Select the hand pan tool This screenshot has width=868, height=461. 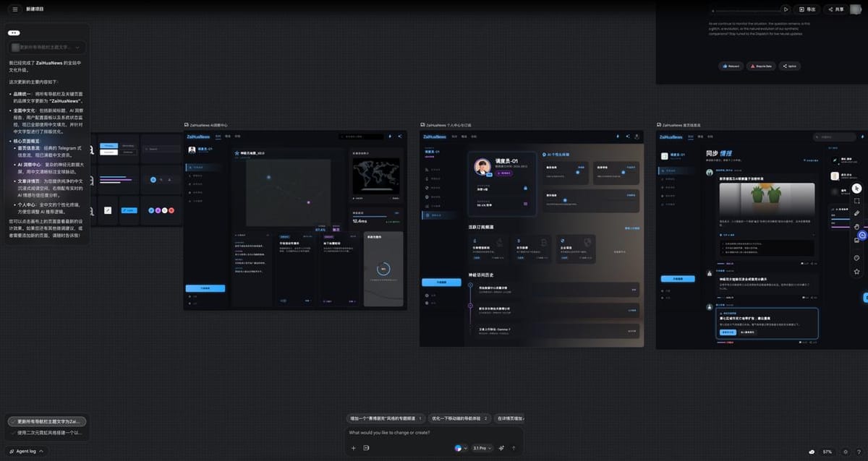(x=857, y=227)
